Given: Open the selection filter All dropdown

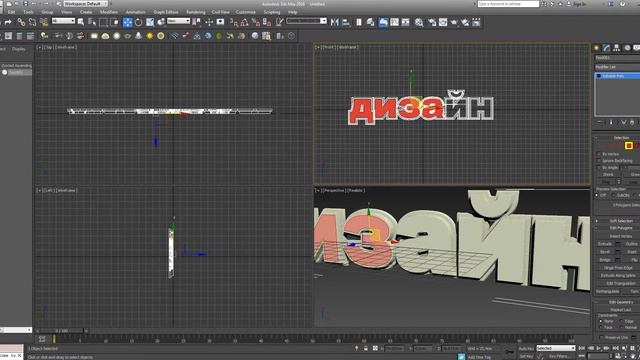Looking at the screenshot, I should coord(63,21).
